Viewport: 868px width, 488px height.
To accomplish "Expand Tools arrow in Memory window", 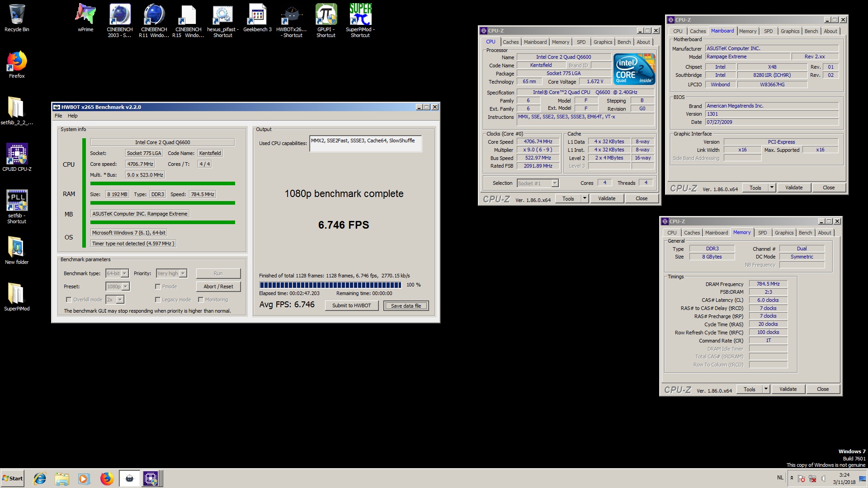I will click(766, 389).
